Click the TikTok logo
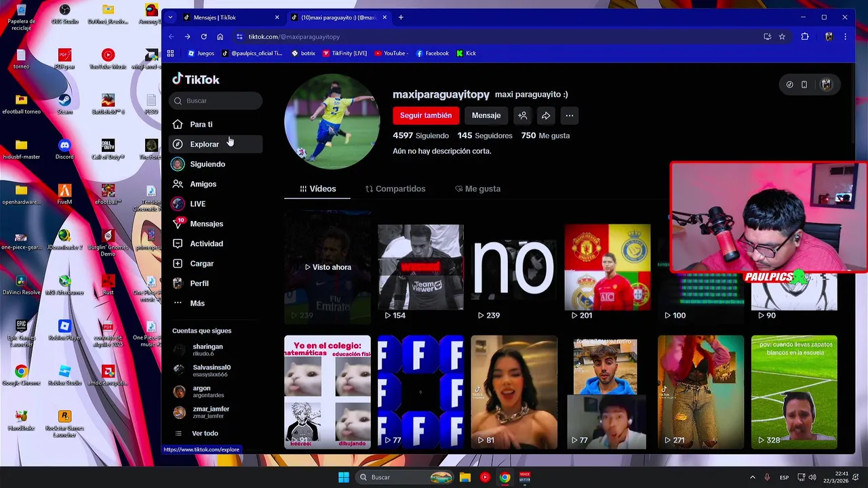This screenshot has width=868, height=488. [x=195, y=79]
